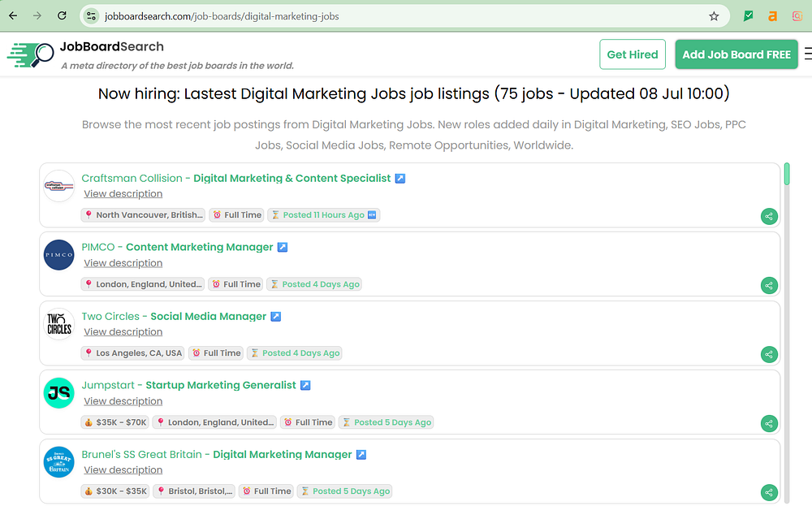Image resolution: width=812 pixels, height=506 pixels.
Task: Open the hamburger menu at top right
Action: coord(807,54)
